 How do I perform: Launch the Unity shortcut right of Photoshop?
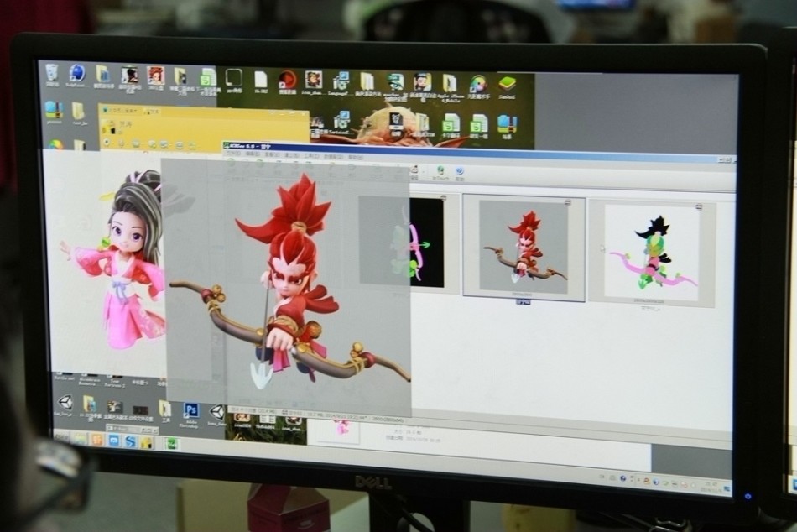[217, 412]
